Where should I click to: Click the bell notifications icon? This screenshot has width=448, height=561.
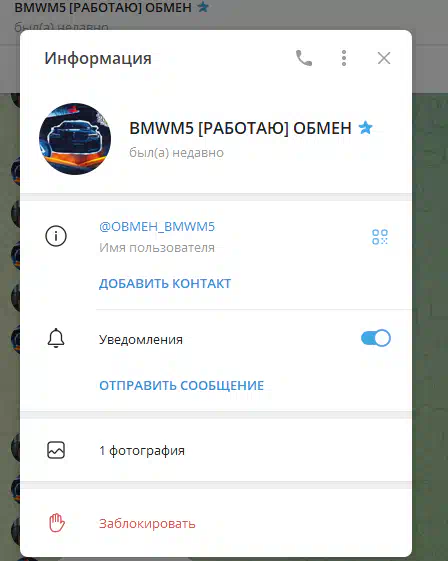pyautogui.click(x=56, y=338)
